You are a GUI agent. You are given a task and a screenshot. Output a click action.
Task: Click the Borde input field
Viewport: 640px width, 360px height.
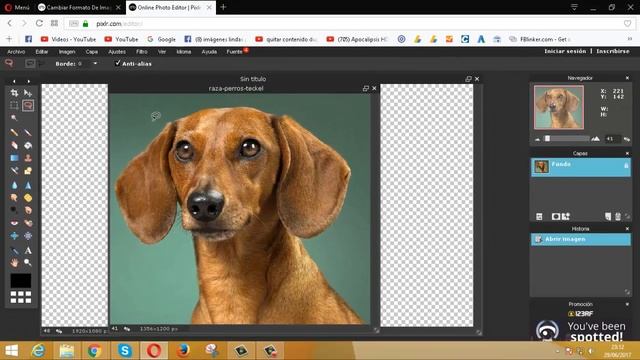coord(84,64)
